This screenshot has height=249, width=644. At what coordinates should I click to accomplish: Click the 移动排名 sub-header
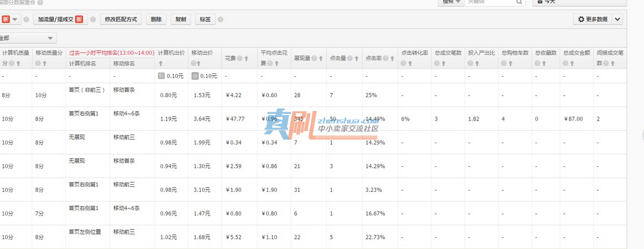(124, 63)
